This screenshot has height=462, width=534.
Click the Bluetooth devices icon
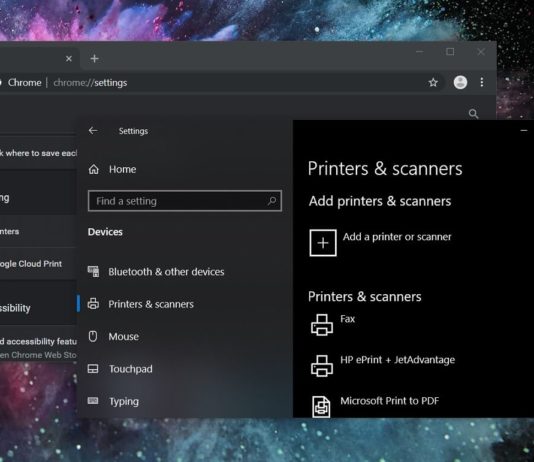(93, 271)
